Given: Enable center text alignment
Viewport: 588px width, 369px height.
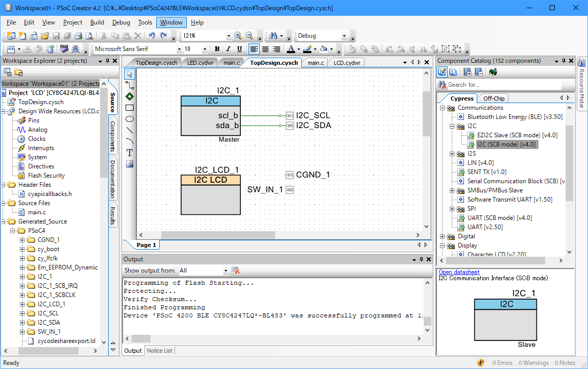Looking at the screenshot, I should tap(265, 49).
